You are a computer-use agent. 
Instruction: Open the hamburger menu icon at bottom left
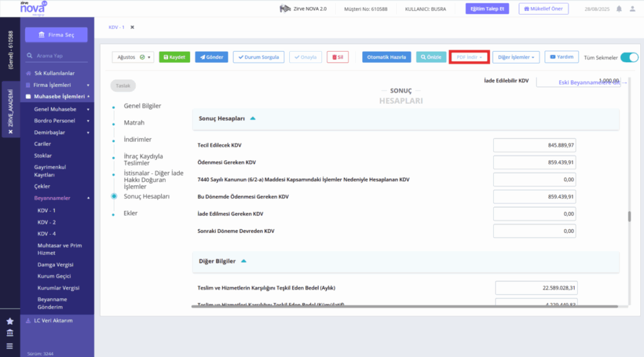10,346
